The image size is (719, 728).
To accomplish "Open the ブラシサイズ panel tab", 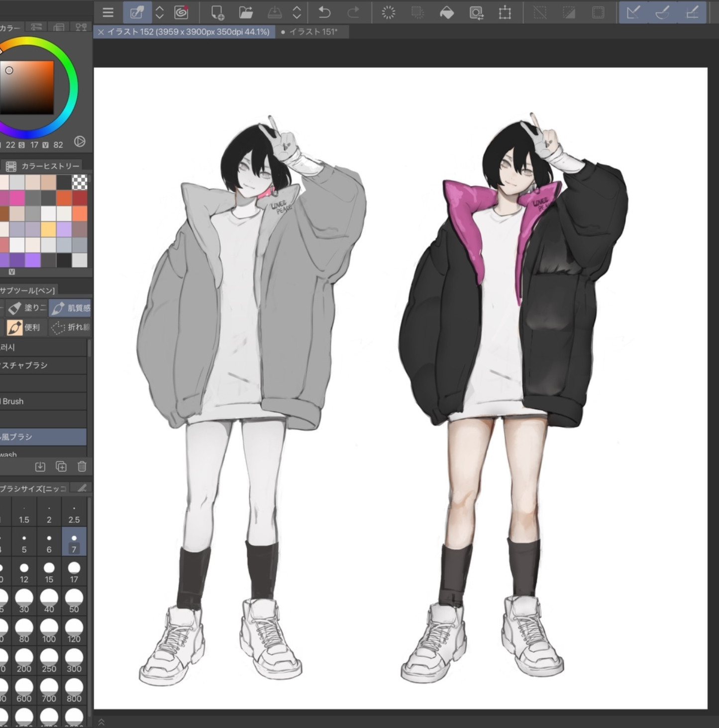I will click(33, 489).
